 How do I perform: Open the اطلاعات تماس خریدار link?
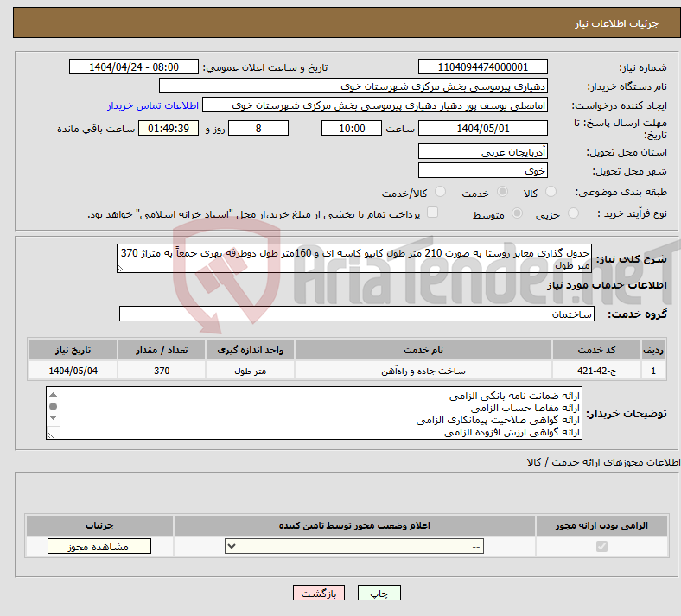pyautogui.click(x=153, y=105)
